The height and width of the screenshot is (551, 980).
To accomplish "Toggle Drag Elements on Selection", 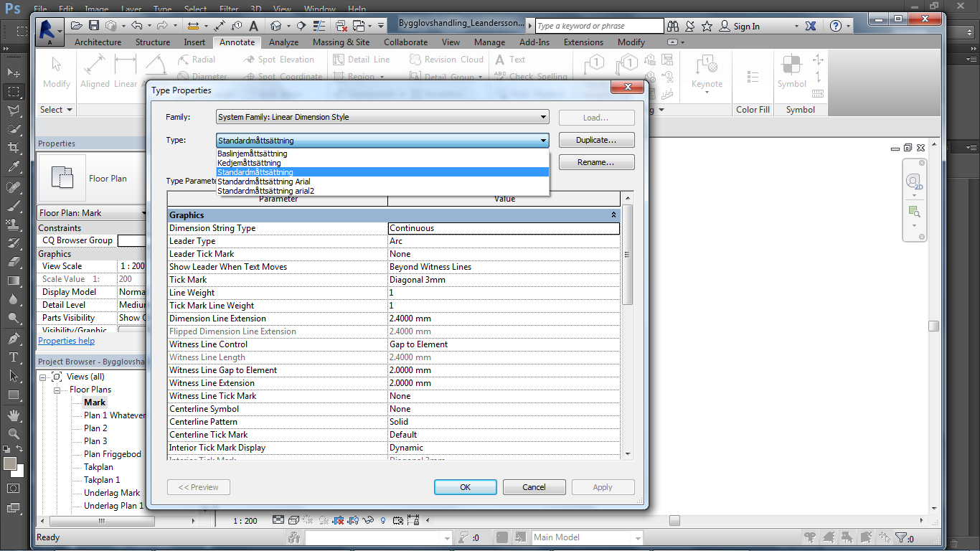I will click(884, 537).
